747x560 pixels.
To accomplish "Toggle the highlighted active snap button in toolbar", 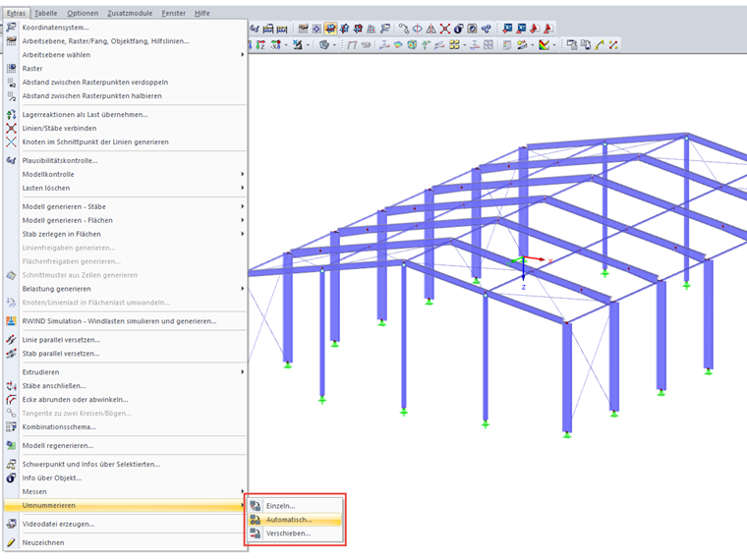I will (330, 28).
